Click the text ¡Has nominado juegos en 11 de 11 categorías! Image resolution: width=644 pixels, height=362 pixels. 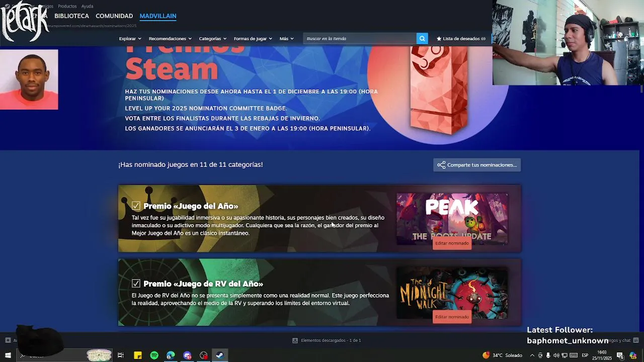(x=191, y=164)
